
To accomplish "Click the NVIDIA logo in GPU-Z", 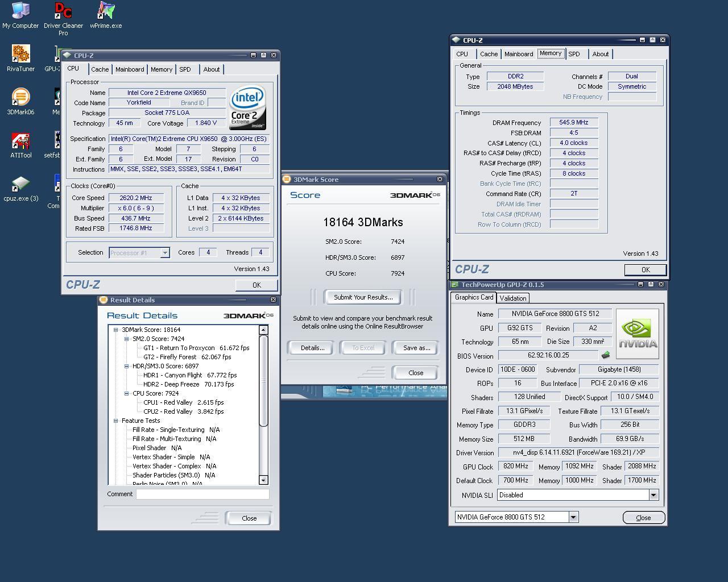I will tap(637, 334).
